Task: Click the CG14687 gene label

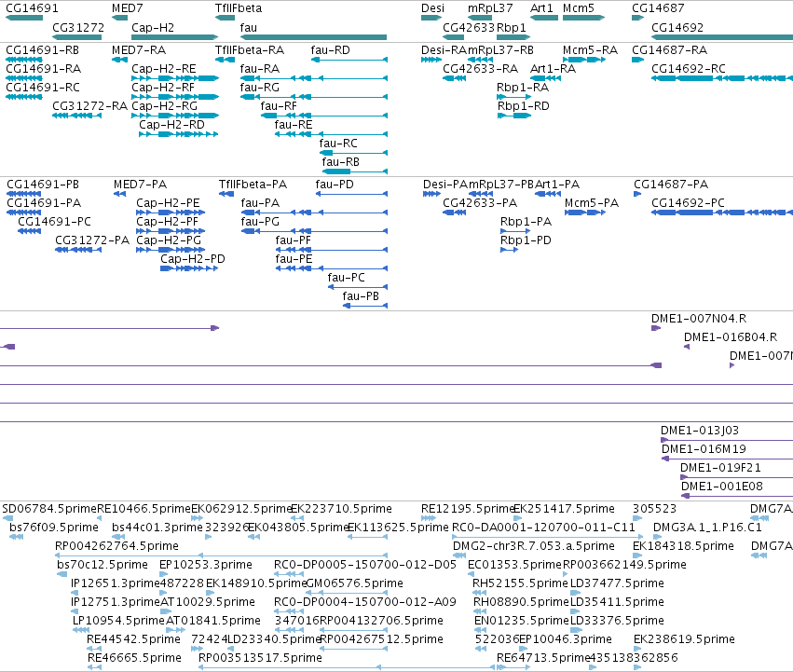Action: (x=658, y=8)
